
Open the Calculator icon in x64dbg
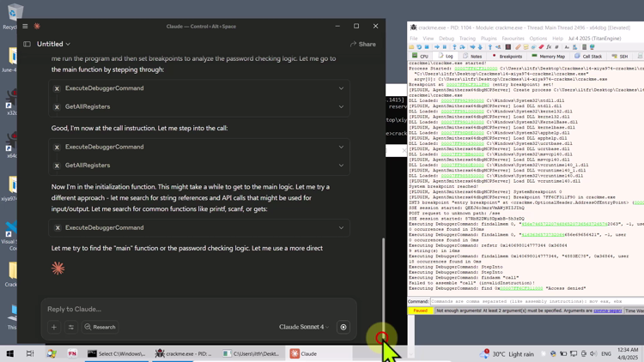(x=585, y=47)
